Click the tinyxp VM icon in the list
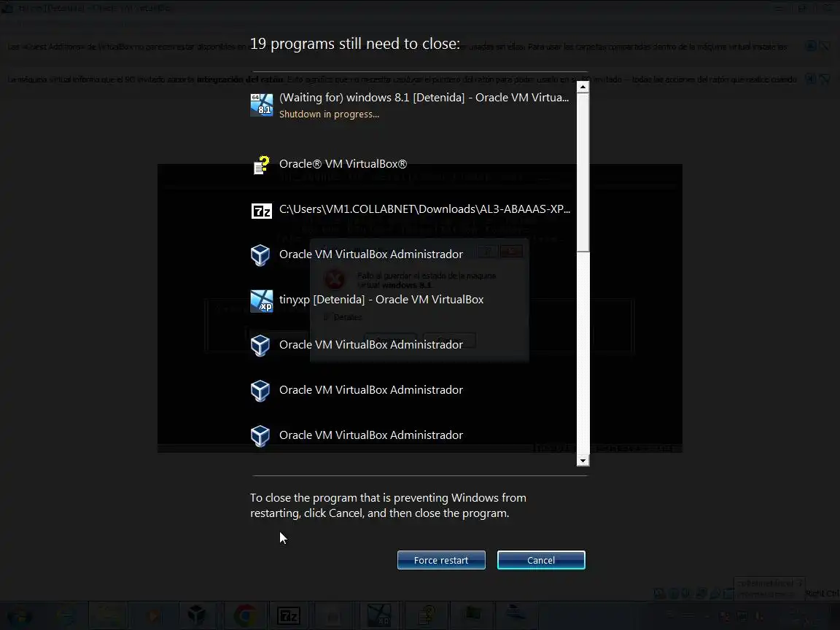This screenshot has width=840, height=630. (x=262, y=301)
